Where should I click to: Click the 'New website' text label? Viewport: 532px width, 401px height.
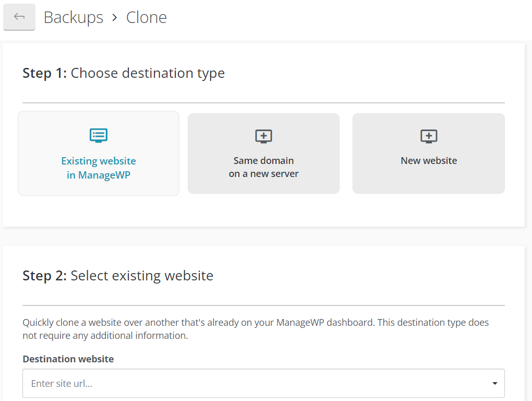(429, 161)
